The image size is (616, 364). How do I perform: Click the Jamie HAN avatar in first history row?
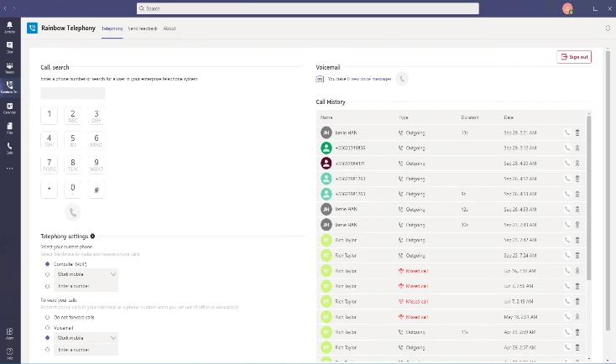[x=326, y=133]
